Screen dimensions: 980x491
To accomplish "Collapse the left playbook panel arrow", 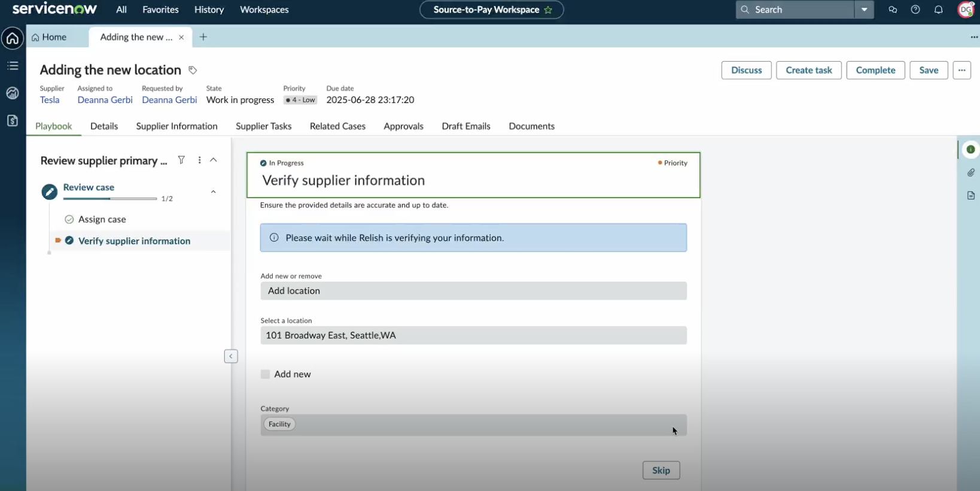I will point(231,356).
